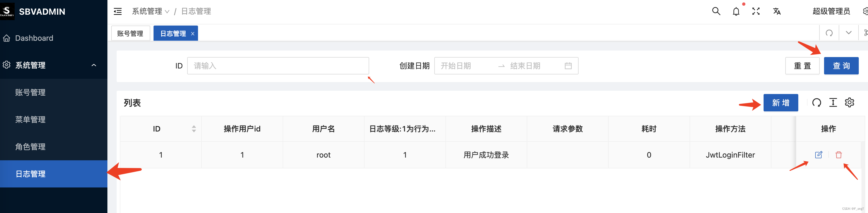Image resolution: width=868 pixels, height=213 pixels.
Task: Open table density column-height icon
Action: tap(833, 103)
